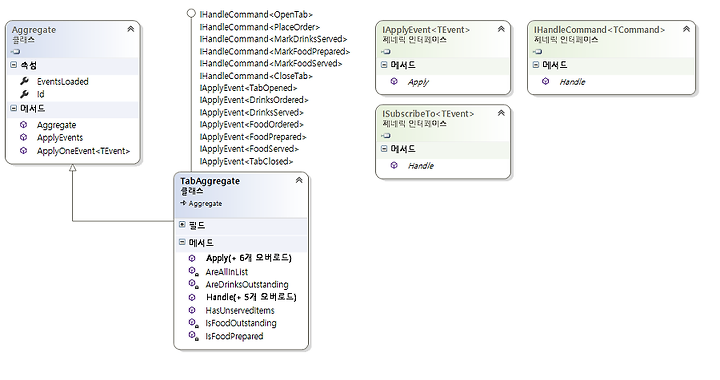Click the HasUnservedItems method icon
Image resolution: width=720 pixels, height=380 pixels.
192,310
